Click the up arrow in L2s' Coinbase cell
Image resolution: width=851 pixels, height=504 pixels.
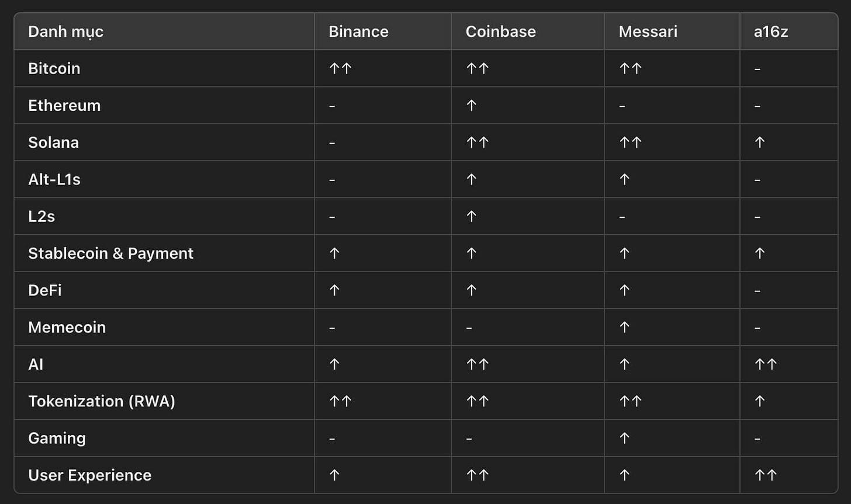click(472, 217)
